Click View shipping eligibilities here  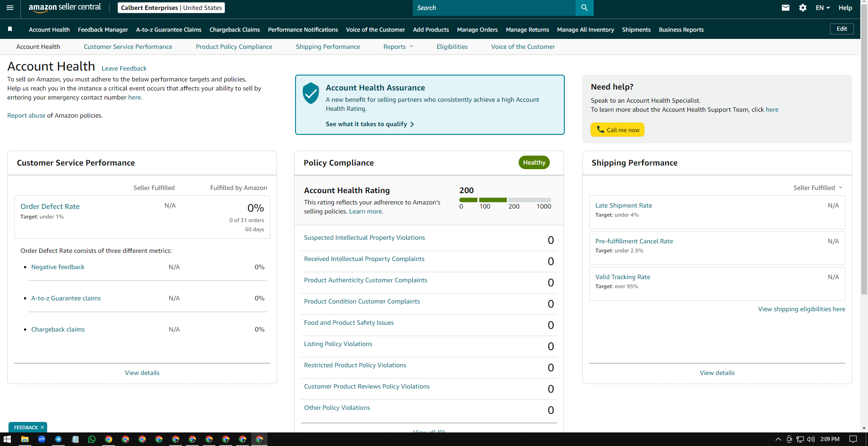801,309
